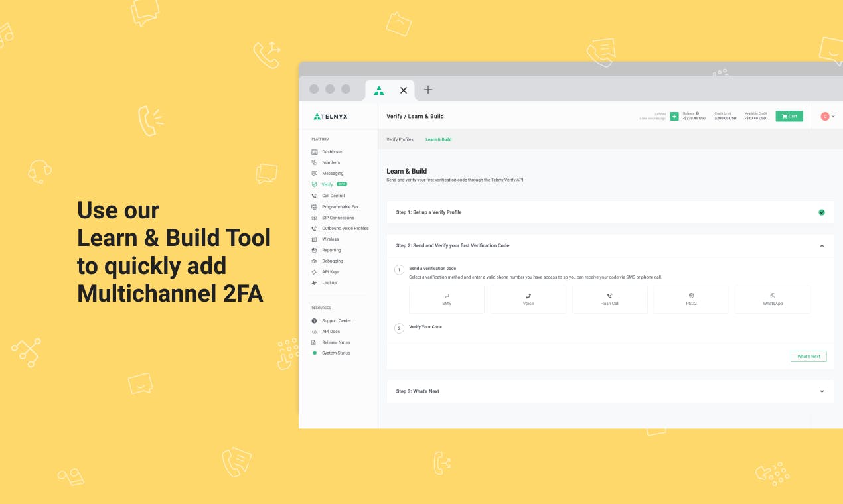Switch to the Learn & Build tab
843x504 pixels.
tap(439, 139)
